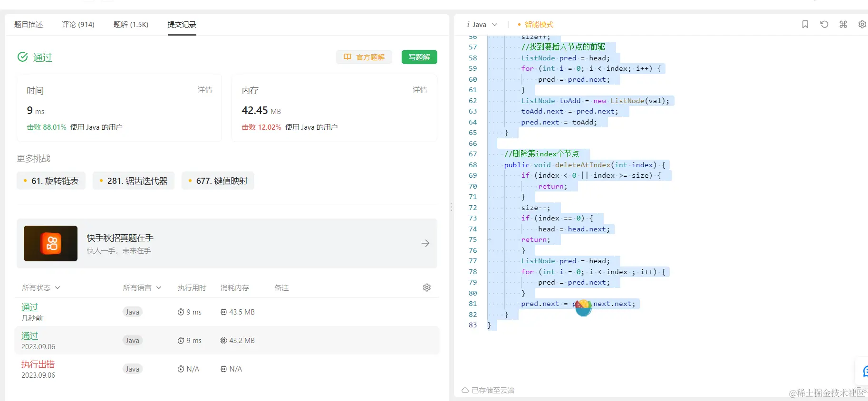Click the green 通过 check icon
Viewport: 868px width, 401px height.
23,57
